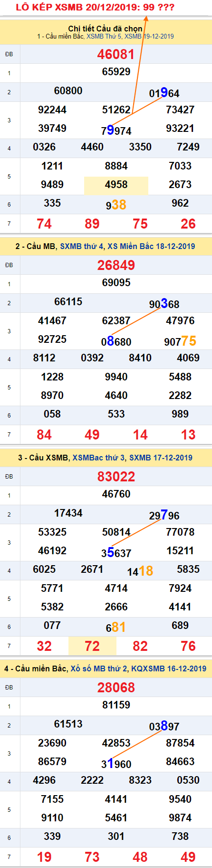
Task: Click fourth prize number 2222
Action: pos(92,780)
